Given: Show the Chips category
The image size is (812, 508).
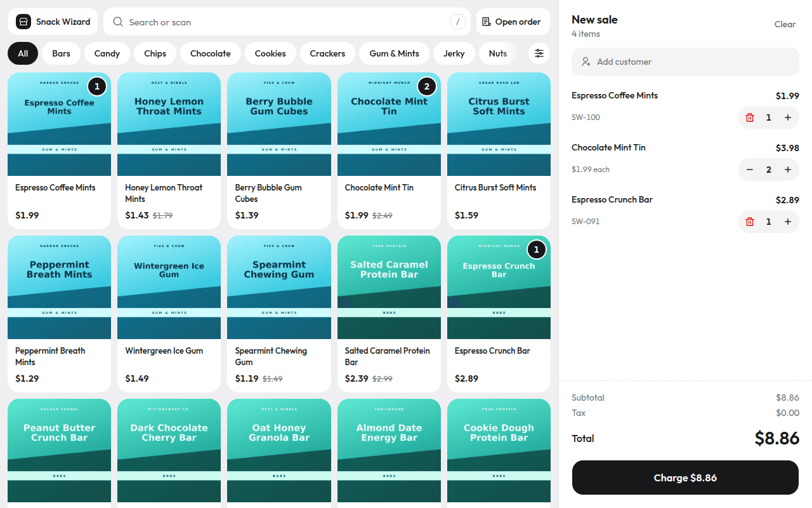Looking at the screenshot, I should pos(155,53).
